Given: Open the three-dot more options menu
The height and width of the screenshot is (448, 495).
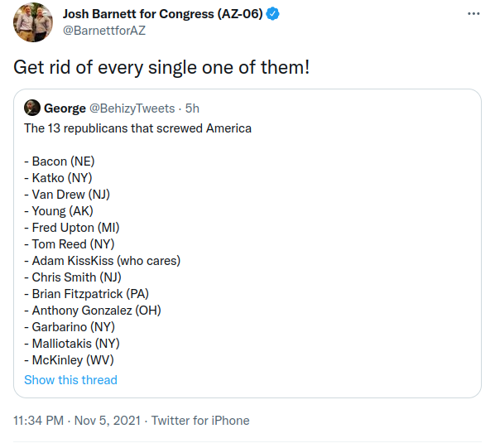Looking at the screenshot, I should [473, 13].
